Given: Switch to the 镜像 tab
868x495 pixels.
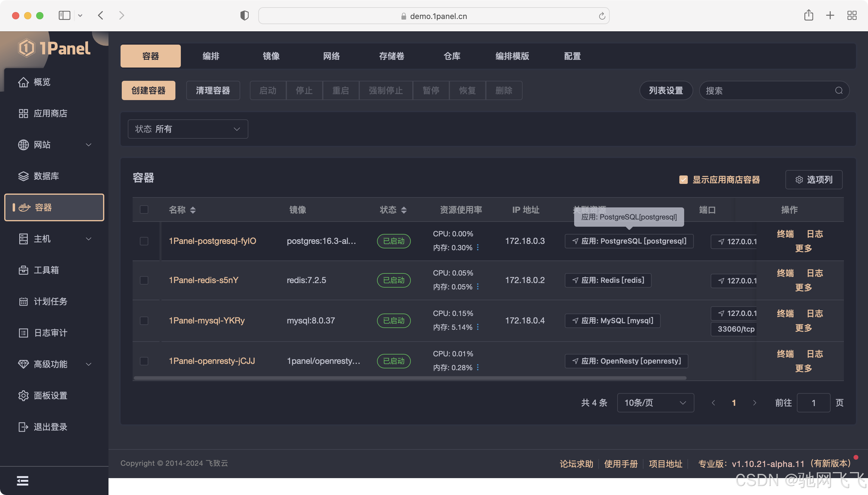Looking at the screenshot, I should 271,56.
